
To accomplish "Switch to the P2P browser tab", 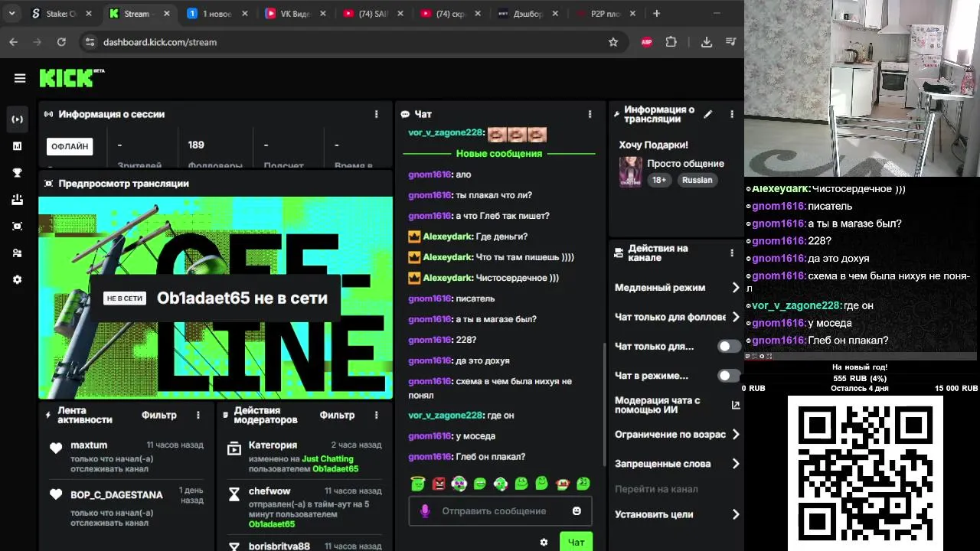I will point(605,14).
